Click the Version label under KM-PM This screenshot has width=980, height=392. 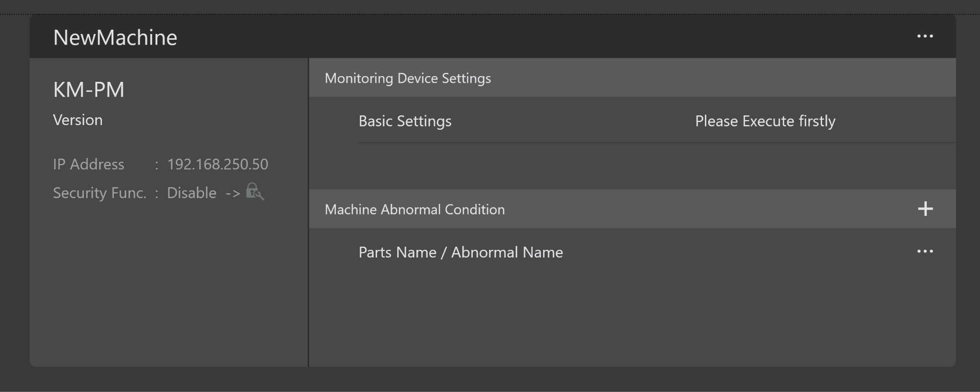click(78, 120)
